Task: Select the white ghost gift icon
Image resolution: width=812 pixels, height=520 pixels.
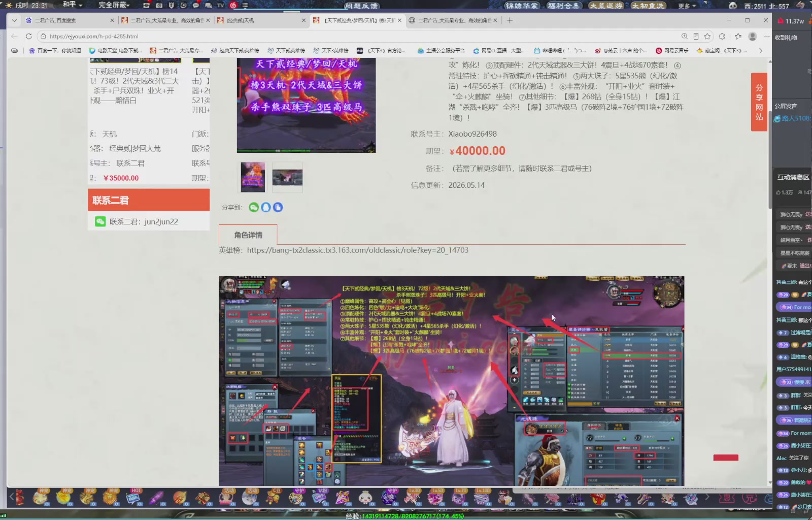Action: pyautogui.click(x=365, y=498)
